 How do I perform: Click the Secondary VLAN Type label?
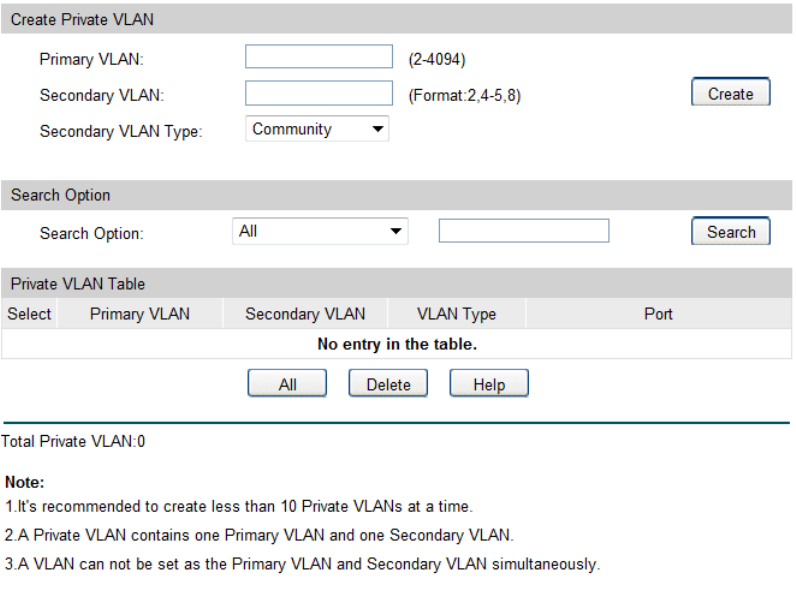point(120,131)
